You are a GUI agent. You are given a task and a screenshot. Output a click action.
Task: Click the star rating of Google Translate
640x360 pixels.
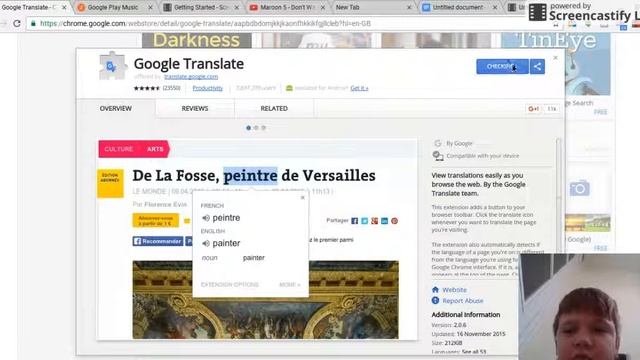[x=147, y=88]
